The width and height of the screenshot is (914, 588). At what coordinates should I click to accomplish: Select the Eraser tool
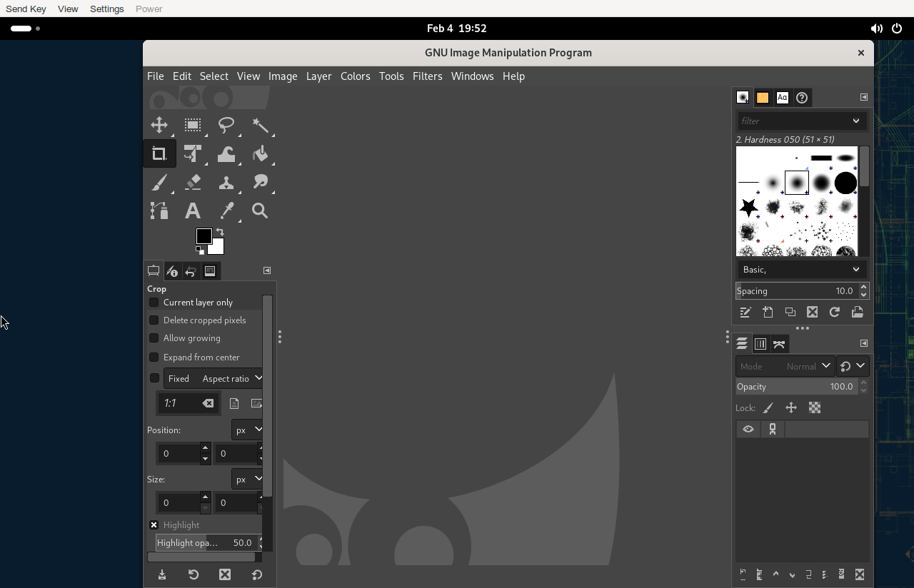(x=193, y=182)
